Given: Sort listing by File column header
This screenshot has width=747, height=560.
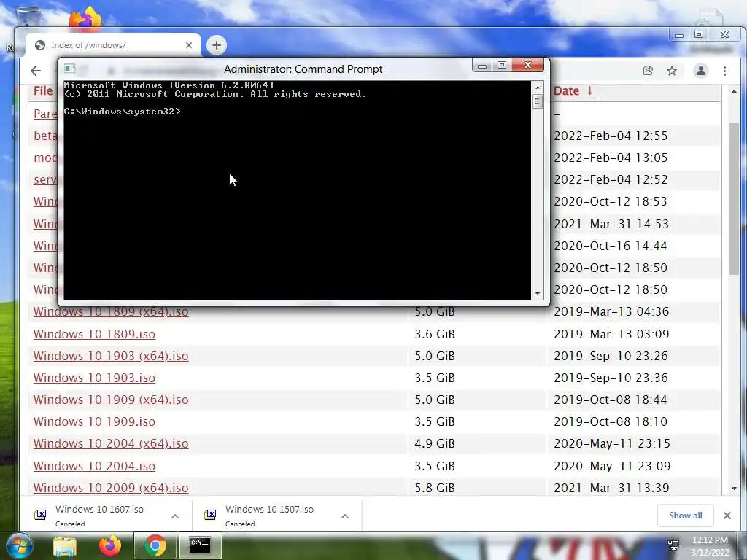Looking at the screenshot, I should click(x=43, y=90).
